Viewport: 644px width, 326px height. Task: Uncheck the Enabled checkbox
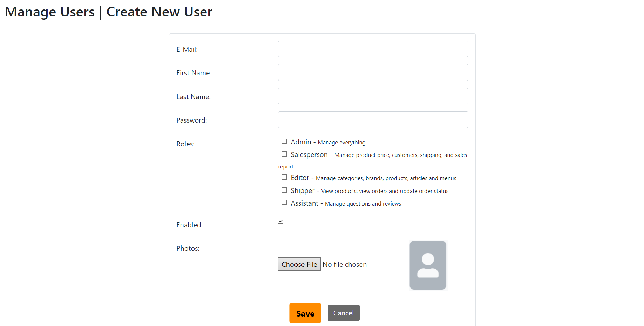point(280,221)
